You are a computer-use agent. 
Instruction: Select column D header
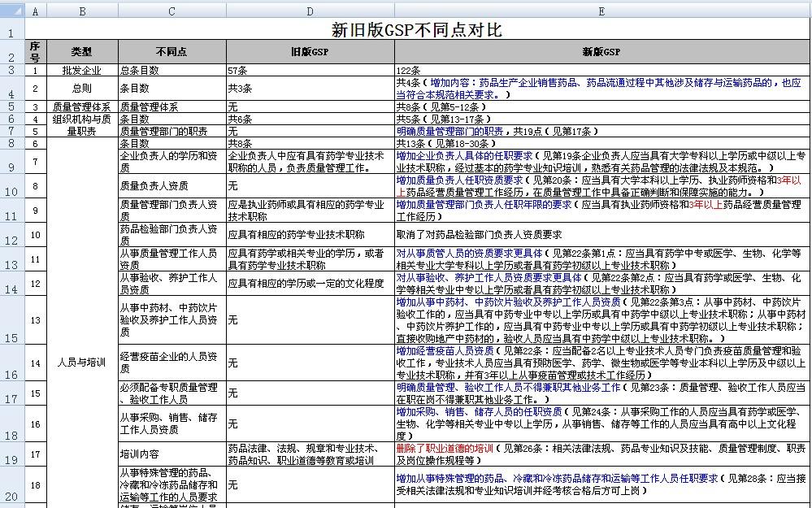click(310, 11)
